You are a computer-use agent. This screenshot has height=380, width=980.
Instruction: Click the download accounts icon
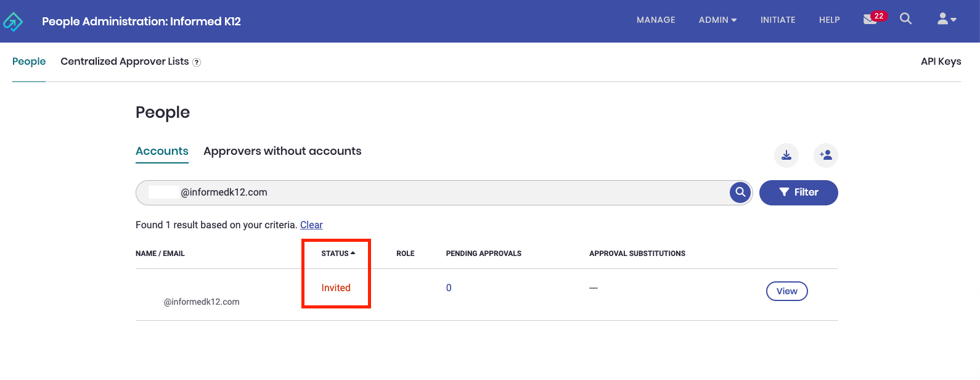[x=786, y=155]
